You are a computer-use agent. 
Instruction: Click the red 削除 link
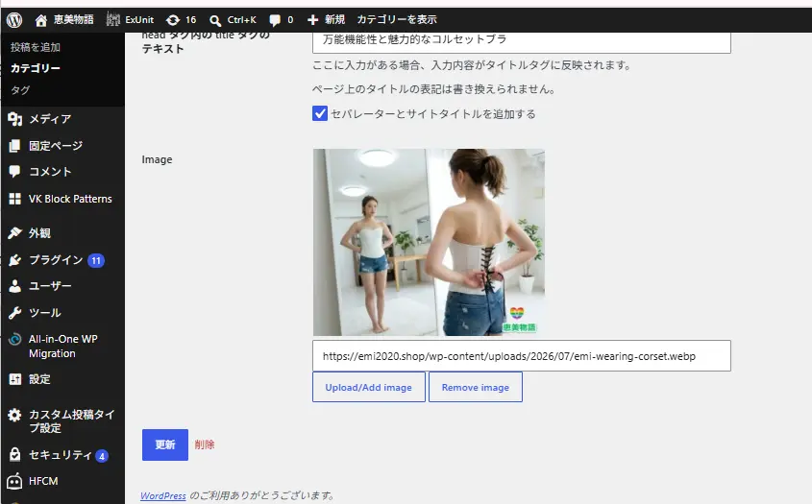click(x=205, y=444)
